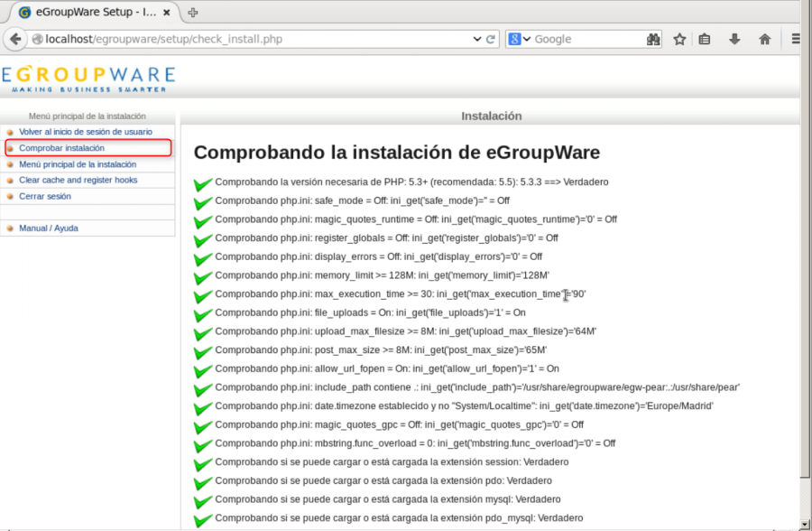Click inside the address bar input field

271,39
